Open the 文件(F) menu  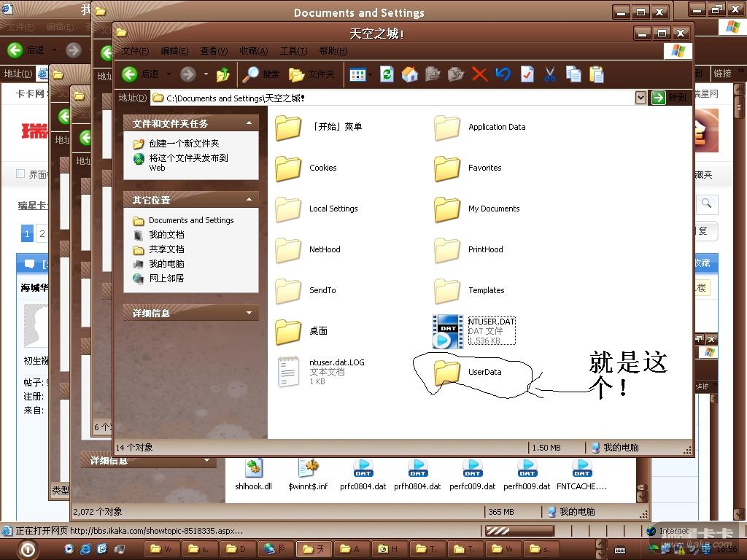click(135, 51)
